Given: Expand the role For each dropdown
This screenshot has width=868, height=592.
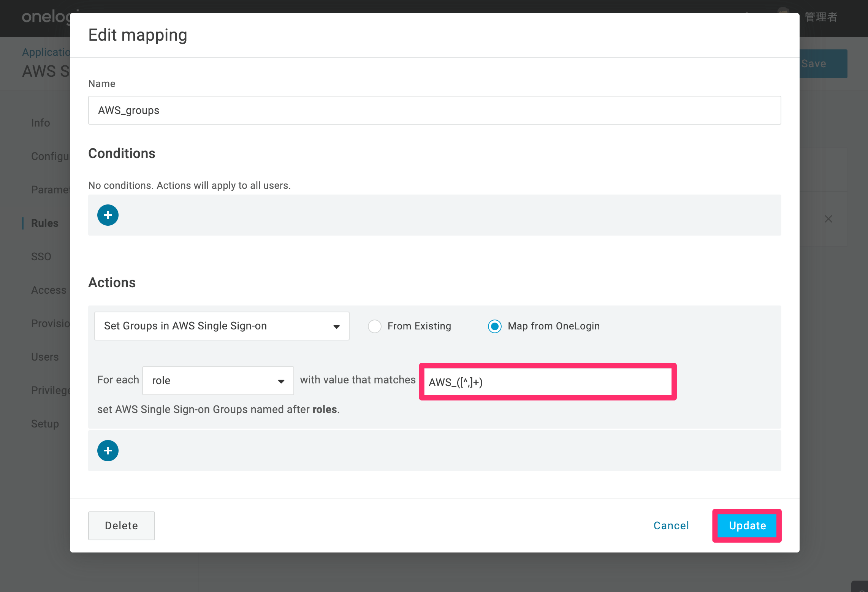Looking at the screenshot, I should point(218,380).
